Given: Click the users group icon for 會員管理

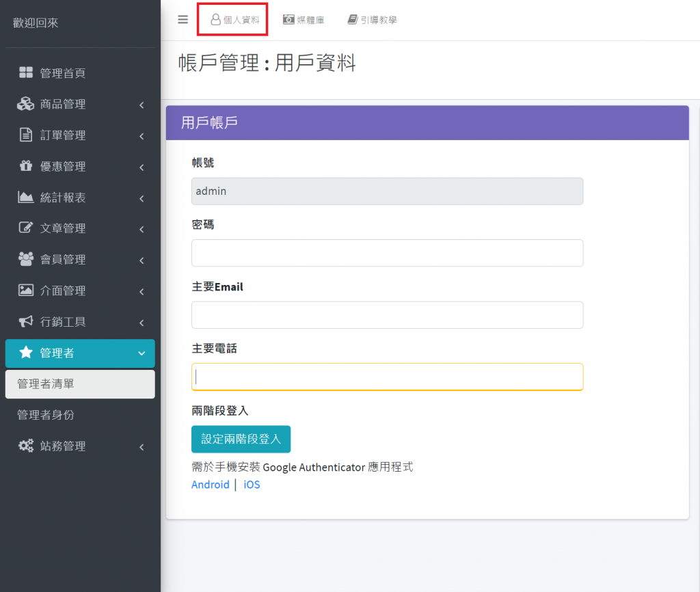Looking at the screenshot, I should click(x=26, y=259).
